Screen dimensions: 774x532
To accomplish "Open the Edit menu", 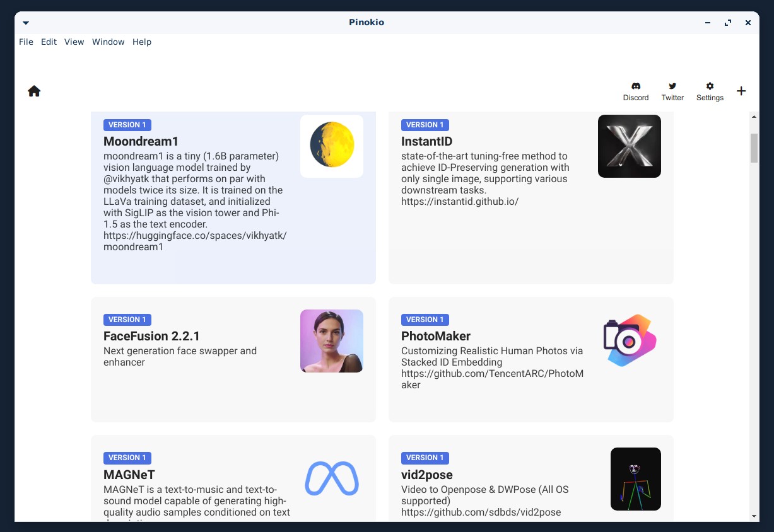I will [49, 42].
